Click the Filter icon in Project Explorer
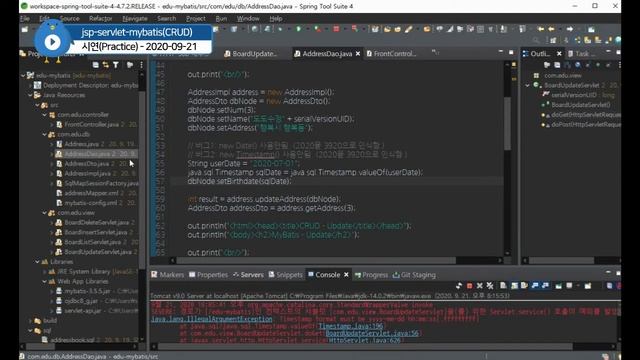The image size is (640, 360). tap(116, 64)
